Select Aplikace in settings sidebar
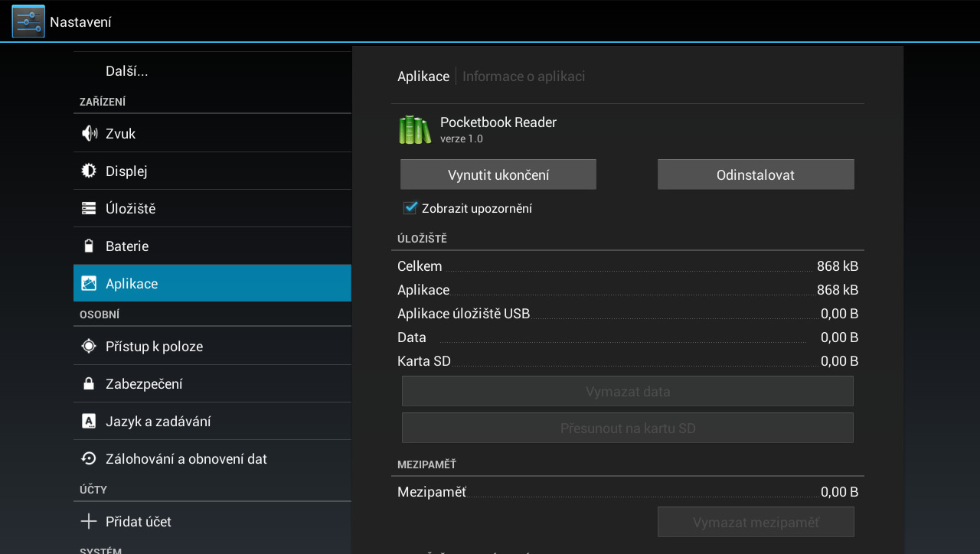Viewport: 980px width, 554px height. [212, 283]
